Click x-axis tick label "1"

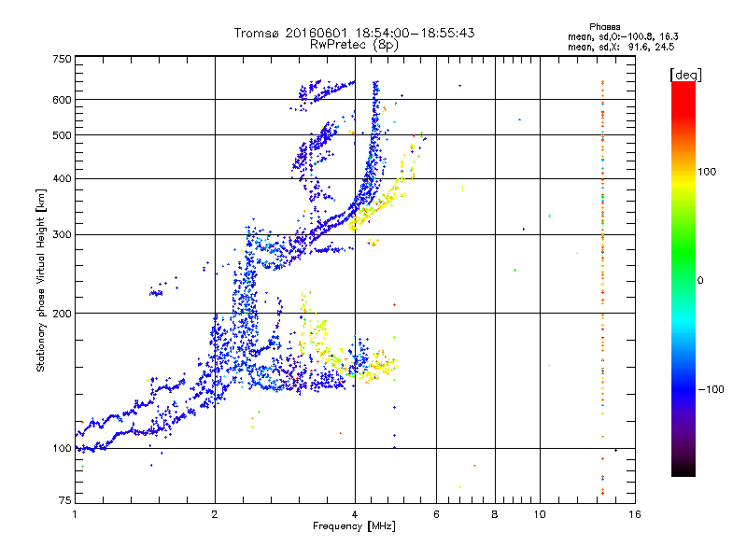75,514
